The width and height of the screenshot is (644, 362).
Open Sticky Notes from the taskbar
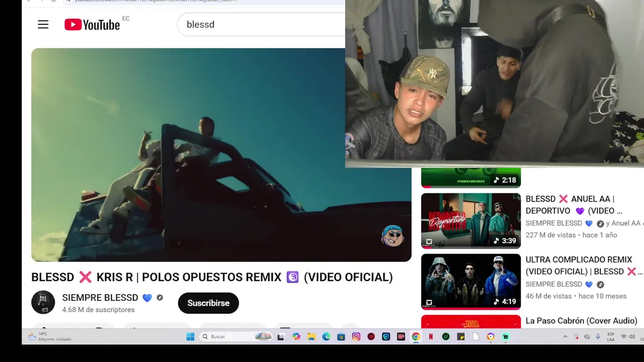(461, 337)
